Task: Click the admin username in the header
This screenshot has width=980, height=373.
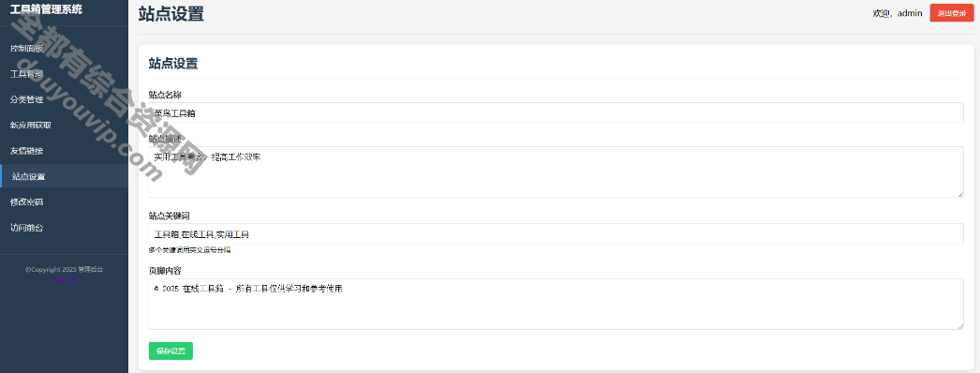Action: click(910, 13)
